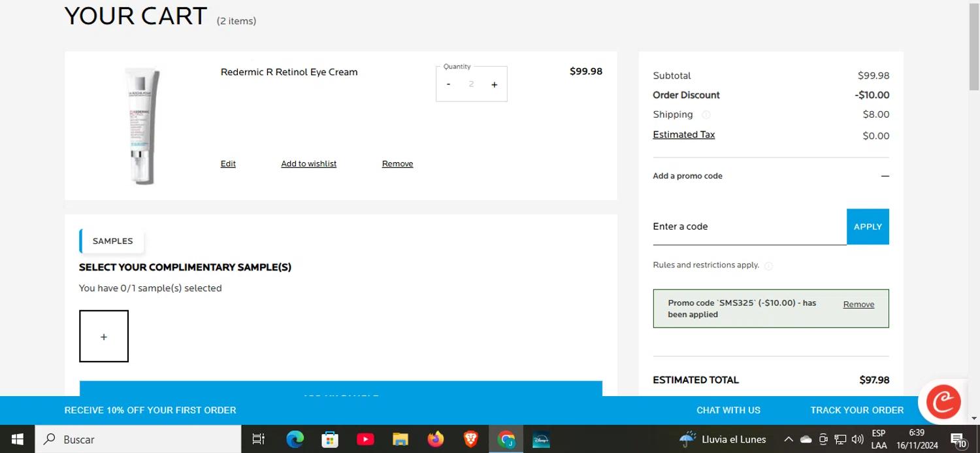This screenshot has width=980, height=453.
Task: Open Disney+ app from taskbar
Action: (x=541, y=439)
